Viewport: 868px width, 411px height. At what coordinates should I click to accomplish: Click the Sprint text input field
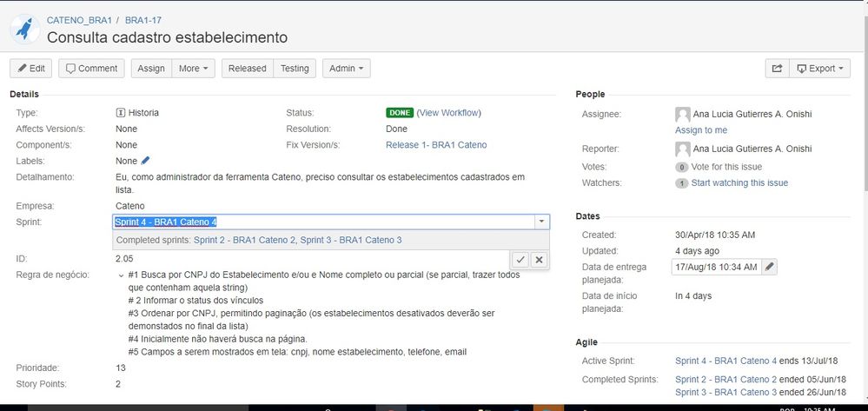pos(324,222)
